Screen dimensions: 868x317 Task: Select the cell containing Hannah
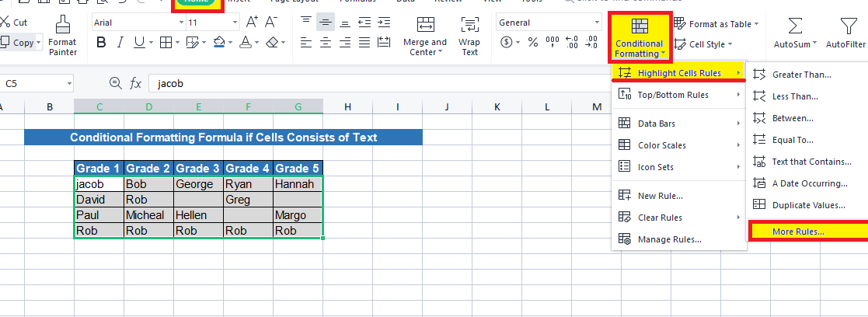pos(298,183)
